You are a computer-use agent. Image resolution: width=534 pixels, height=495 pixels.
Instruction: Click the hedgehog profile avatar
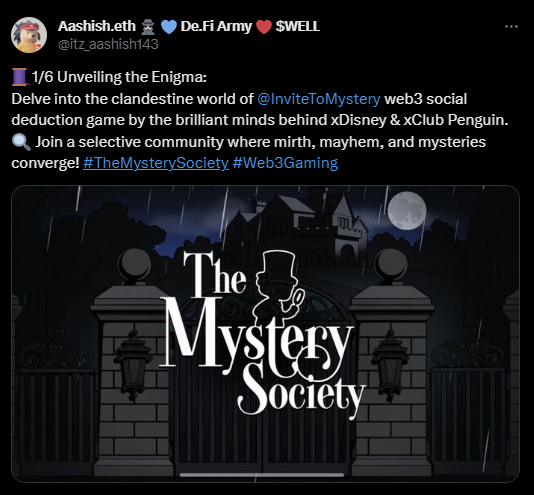pos(29,35)
